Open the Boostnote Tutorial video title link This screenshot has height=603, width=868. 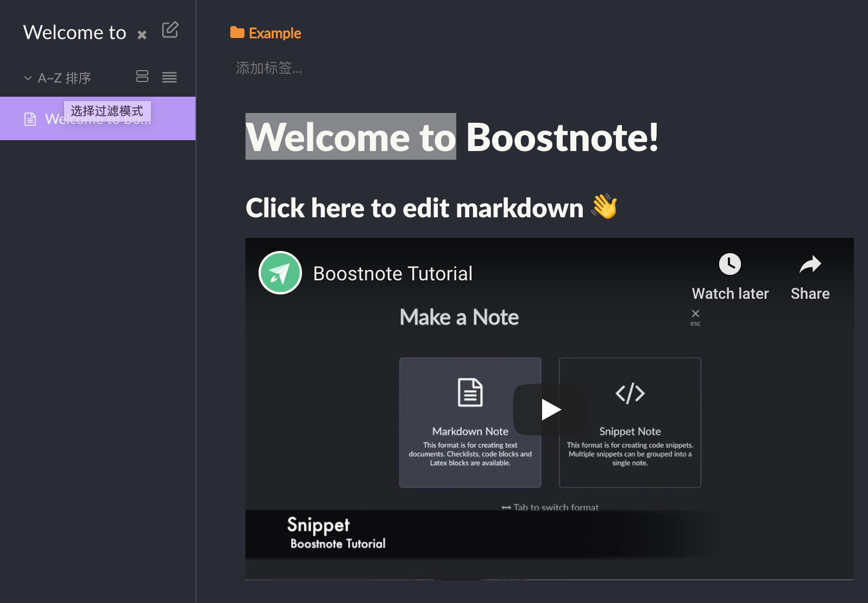[x=393, y=273]
